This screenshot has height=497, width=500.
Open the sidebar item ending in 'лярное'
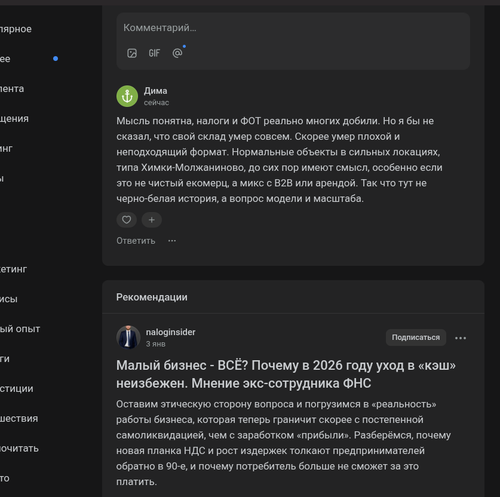16,29
